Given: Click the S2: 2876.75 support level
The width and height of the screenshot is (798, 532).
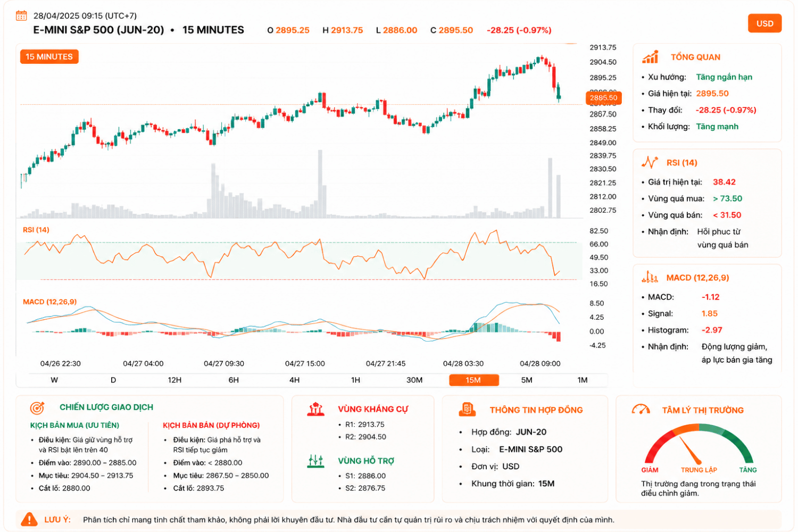Looking at the screenshot, I should [x=365, y=488].
